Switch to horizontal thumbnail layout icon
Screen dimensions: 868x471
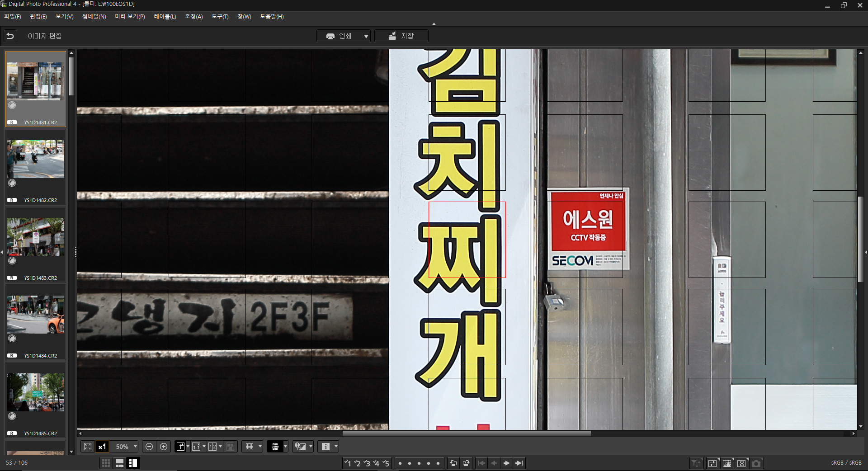coord(120,463)
